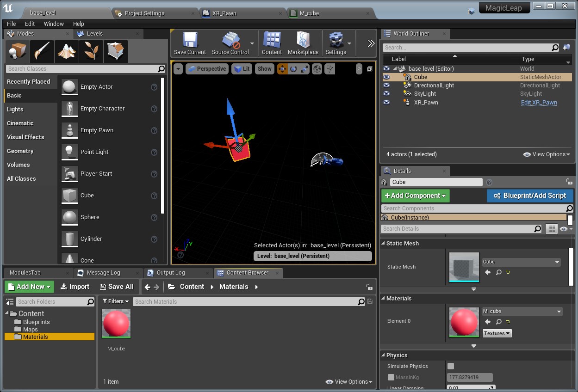Switch to the Project Settings tab
Screen dimensions: 578x392
[144, 13]
